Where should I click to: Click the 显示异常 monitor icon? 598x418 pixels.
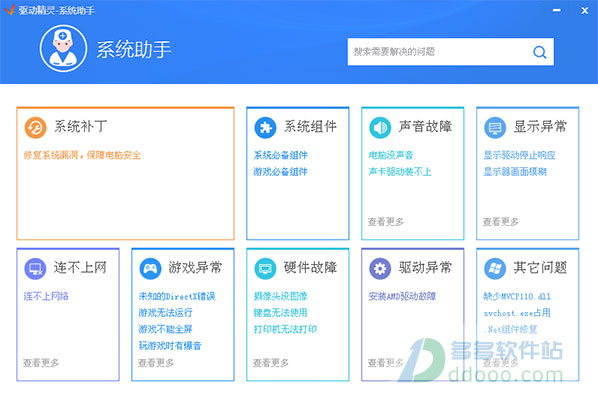click(x=495, y=127)
